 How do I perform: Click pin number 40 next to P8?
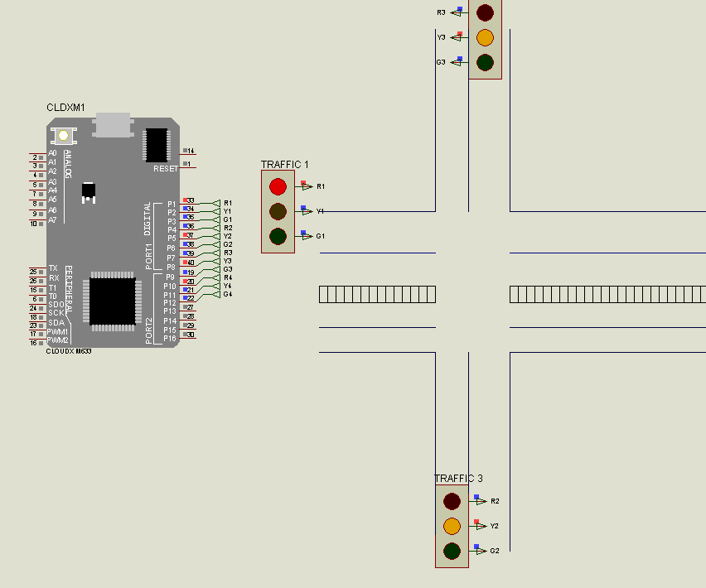tap(191, 263)
